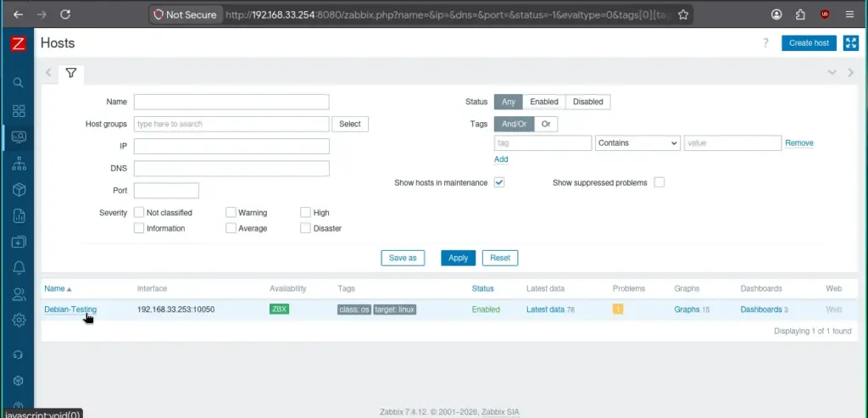Click the Not Secure site indicator
Viewport: 868px width, 418px height.
click(186, 15)
